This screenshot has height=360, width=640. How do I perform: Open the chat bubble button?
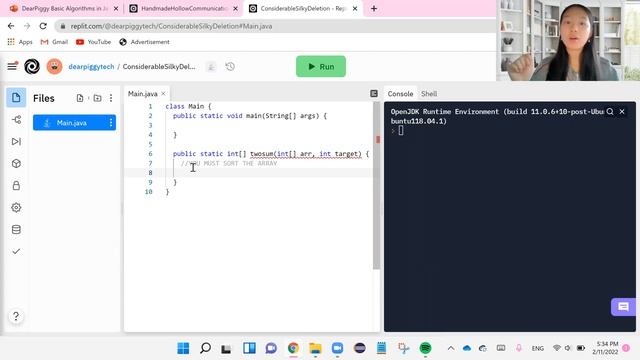click(623, 307)
